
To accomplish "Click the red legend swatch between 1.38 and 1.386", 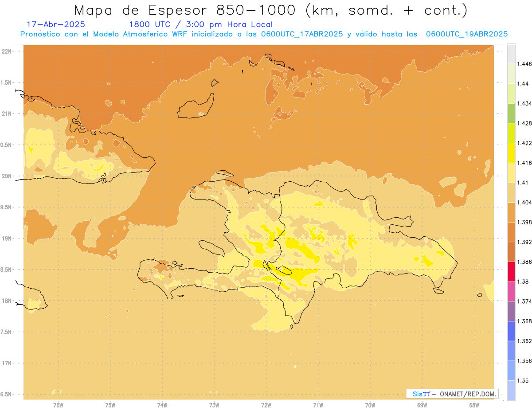I will click(511, 271).
